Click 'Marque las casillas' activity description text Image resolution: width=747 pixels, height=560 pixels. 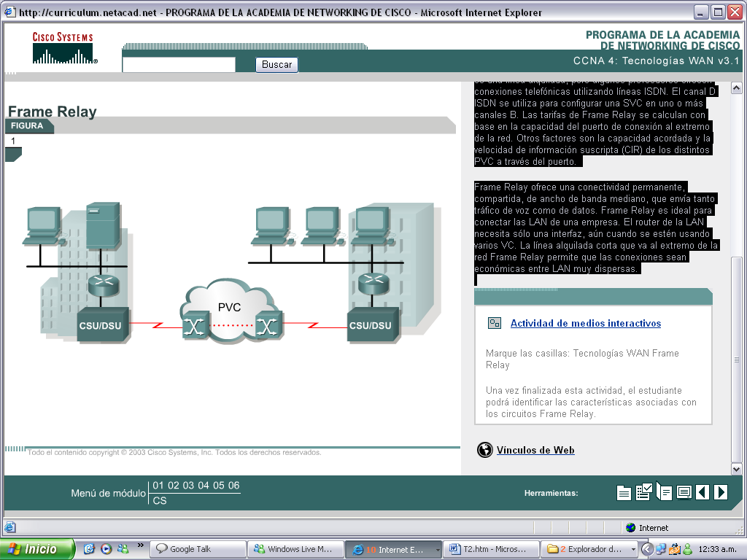click(x=582, y=359)
